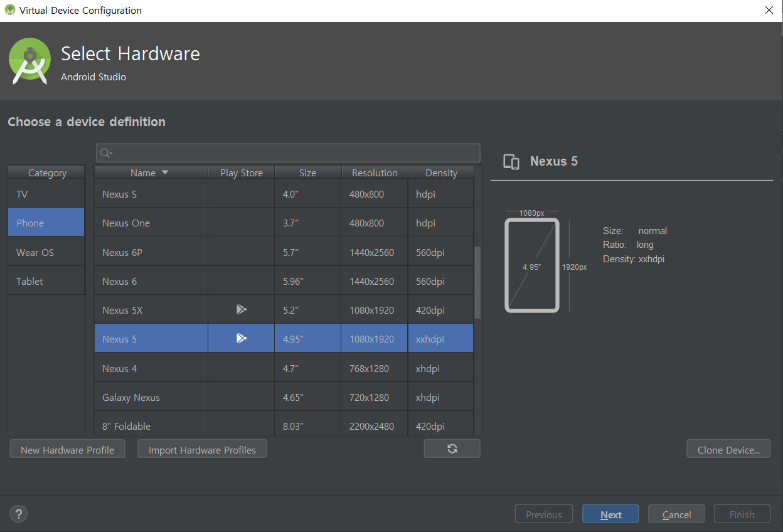Select the 8" Foldable device row
Screen dimensions: 783x532
(x=284, y=425)
